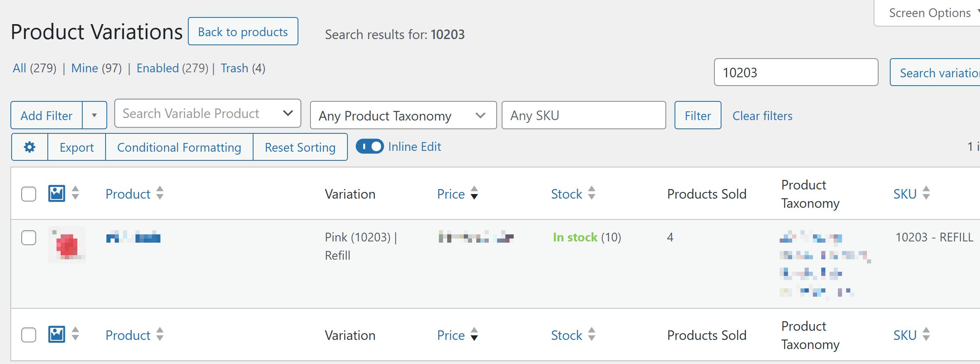980x364 pixels.
Task: Switch to the Trash view
Action: [x=234, y=68]
